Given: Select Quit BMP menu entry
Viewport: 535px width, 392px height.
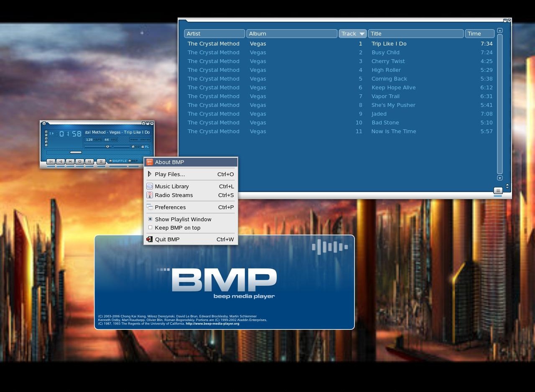Looking at the screenshot, I should [x=191, y=239].
